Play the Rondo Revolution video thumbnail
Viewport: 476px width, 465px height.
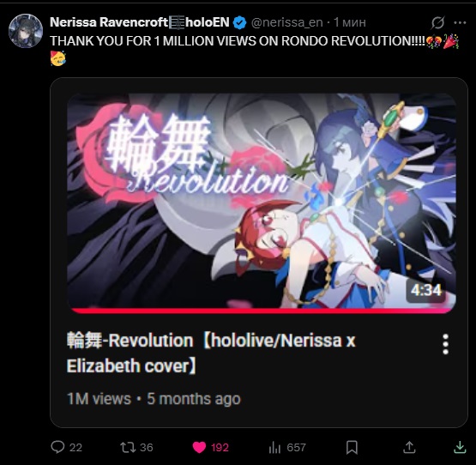[262, 202]
